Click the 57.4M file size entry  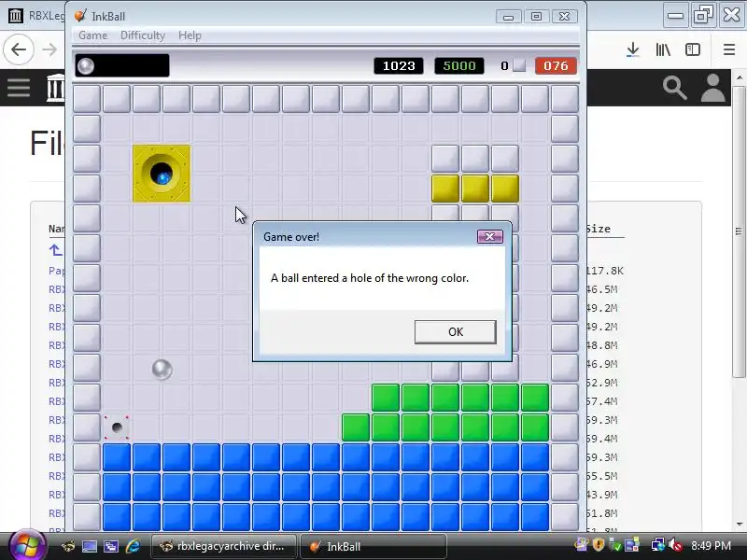[x=601, y=401]
